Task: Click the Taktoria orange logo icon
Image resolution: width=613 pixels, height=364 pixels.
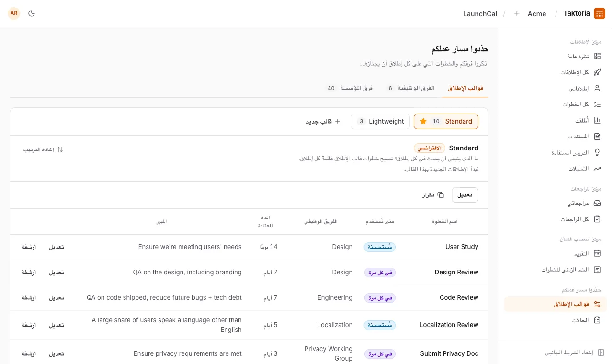Action: (600, 13)
